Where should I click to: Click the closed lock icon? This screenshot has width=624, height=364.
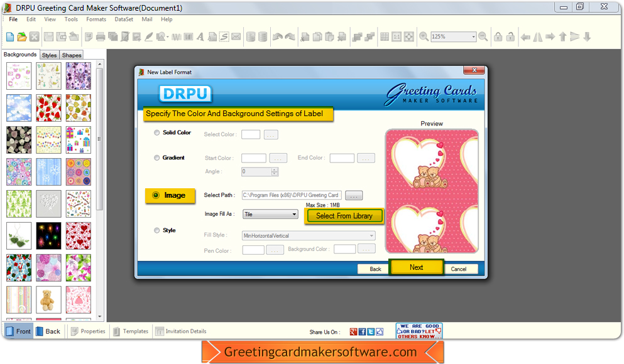tap(498, 37)
